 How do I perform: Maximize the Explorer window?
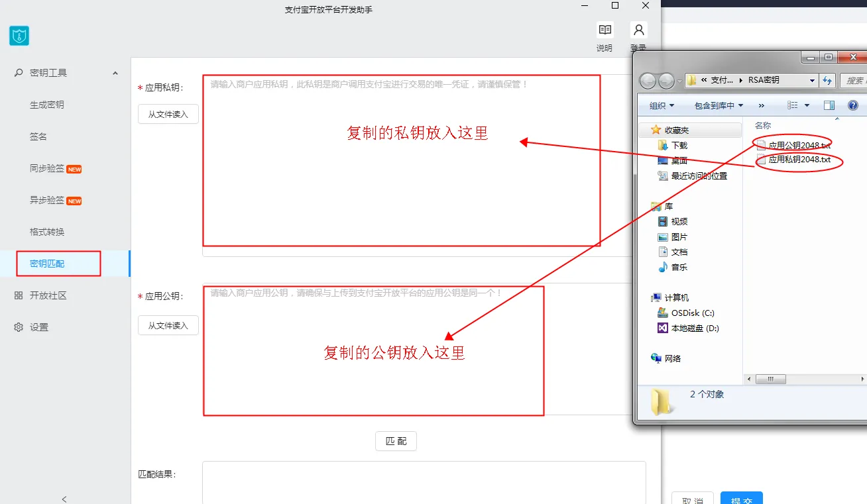pos(829,58)
